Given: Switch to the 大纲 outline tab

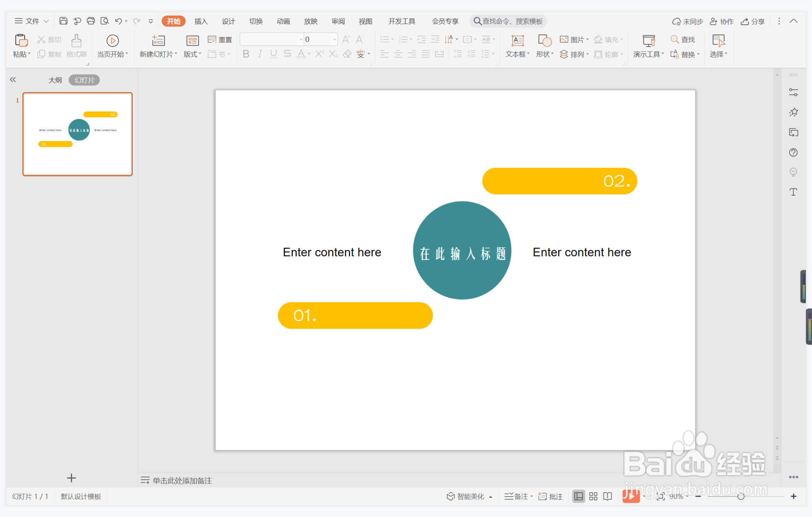Looking at the screenshot, I should (x=55, y=80).
